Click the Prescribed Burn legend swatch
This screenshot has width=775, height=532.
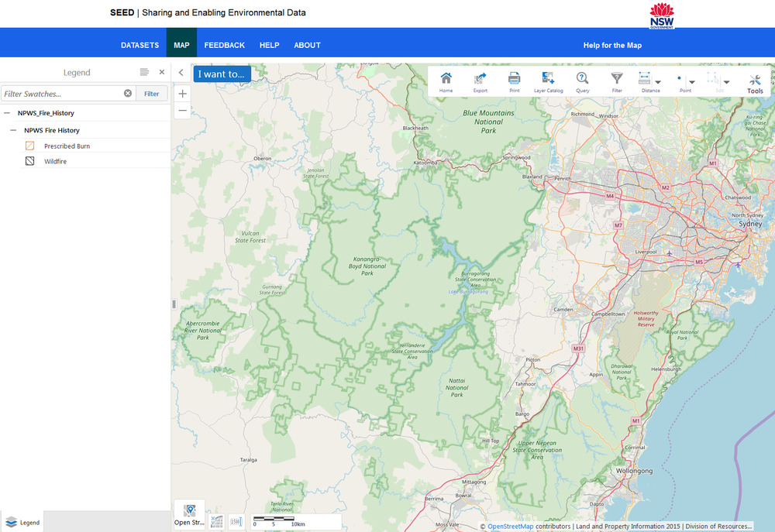(29, 146)
